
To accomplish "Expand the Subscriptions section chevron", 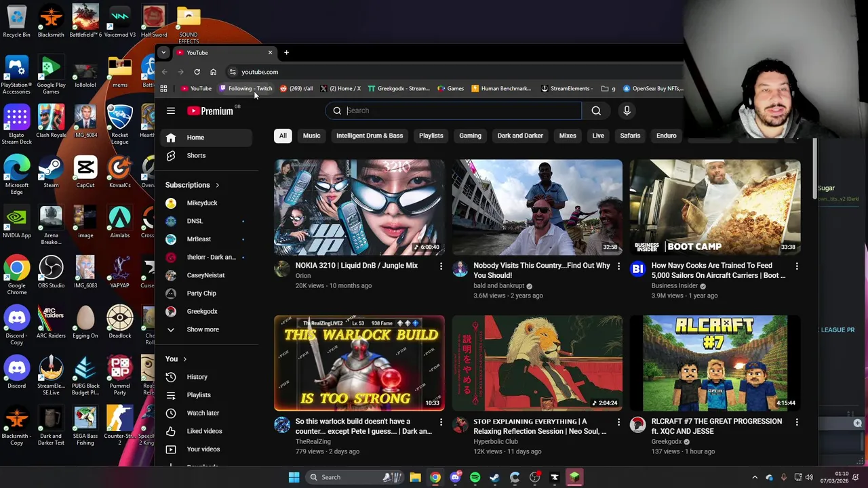I will point(217,185).
